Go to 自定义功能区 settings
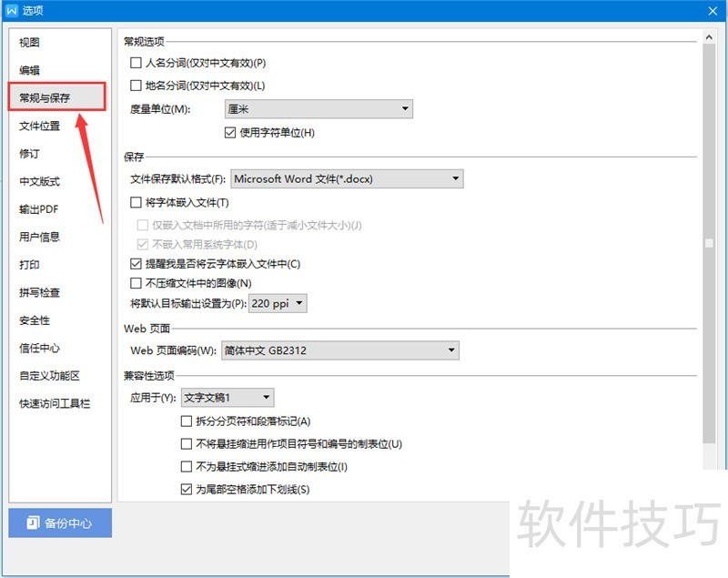This screenshot has width=728, height=578. (49, 376)
